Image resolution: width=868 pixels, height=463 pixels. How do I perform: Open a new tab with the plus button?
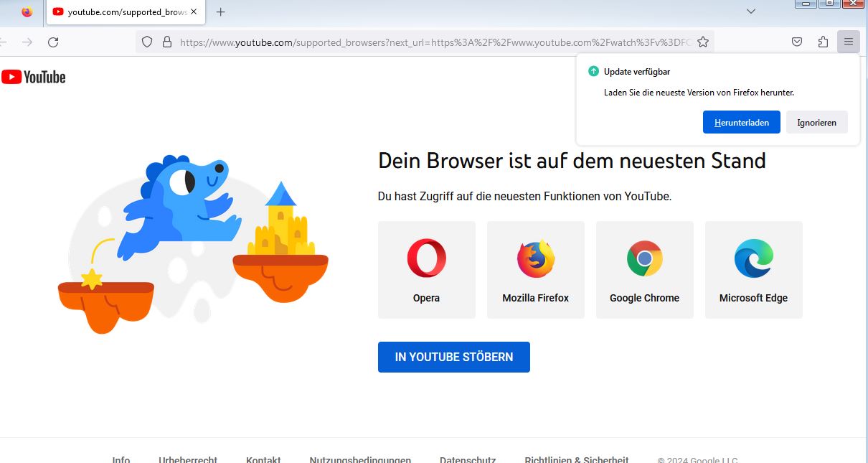[x=220, y=11]
